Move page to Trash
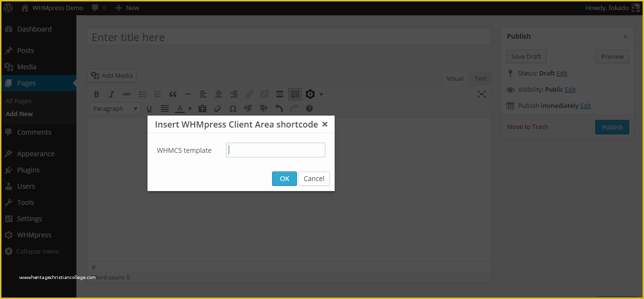The width and height of the screenshot is (644, 299). tap(528, 127)
